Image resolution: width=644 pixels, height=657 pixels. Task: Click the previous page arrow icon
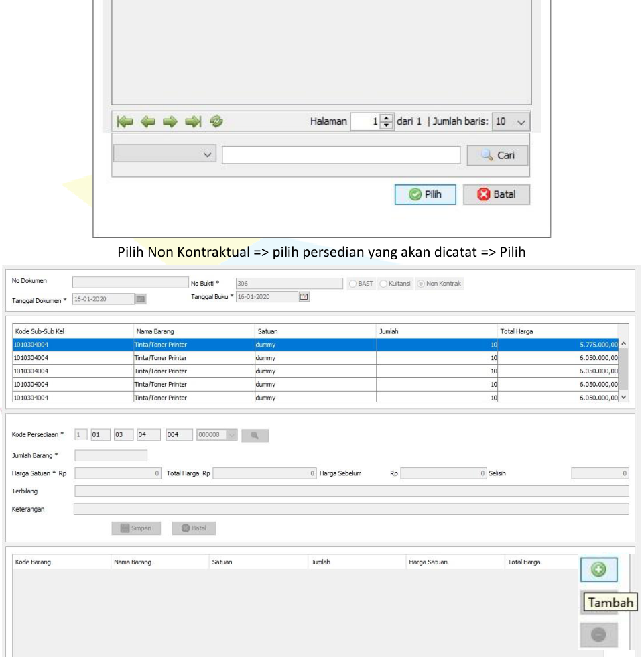(x=148, y=121)
